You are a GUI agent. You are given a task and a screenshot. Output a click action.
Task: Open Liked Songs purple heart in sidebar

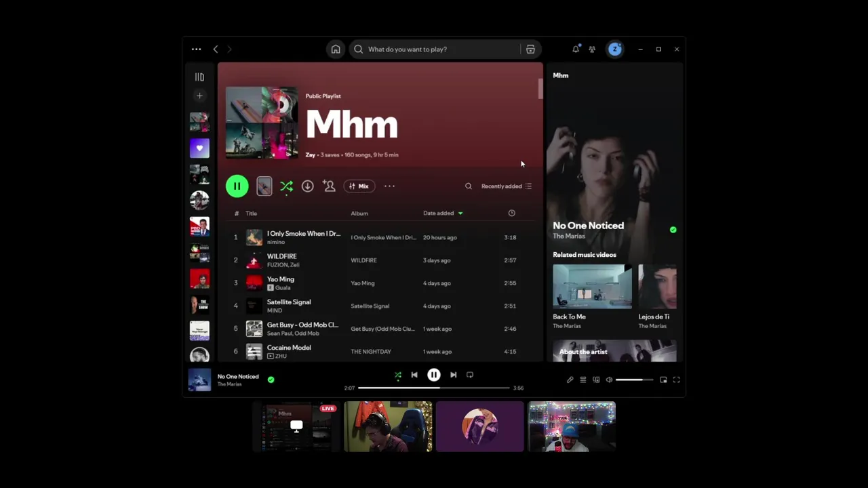pos(199,148)
